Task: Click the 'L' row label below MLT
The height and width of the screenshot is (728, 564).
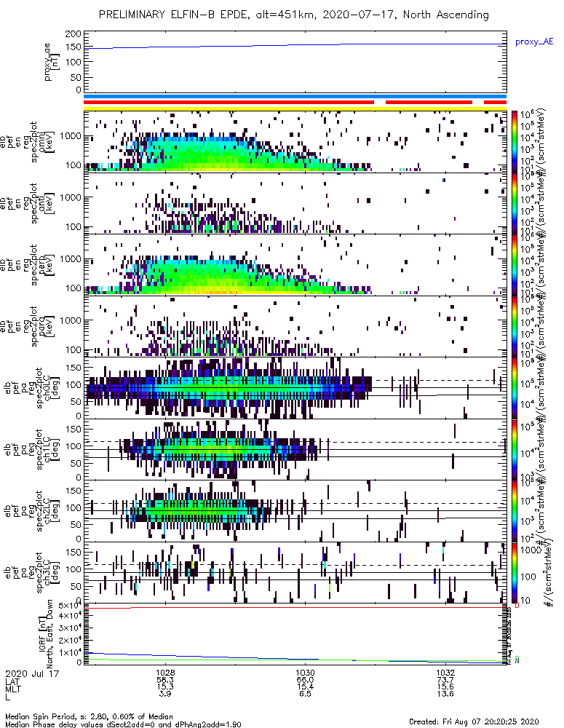Action: point(8,697)
